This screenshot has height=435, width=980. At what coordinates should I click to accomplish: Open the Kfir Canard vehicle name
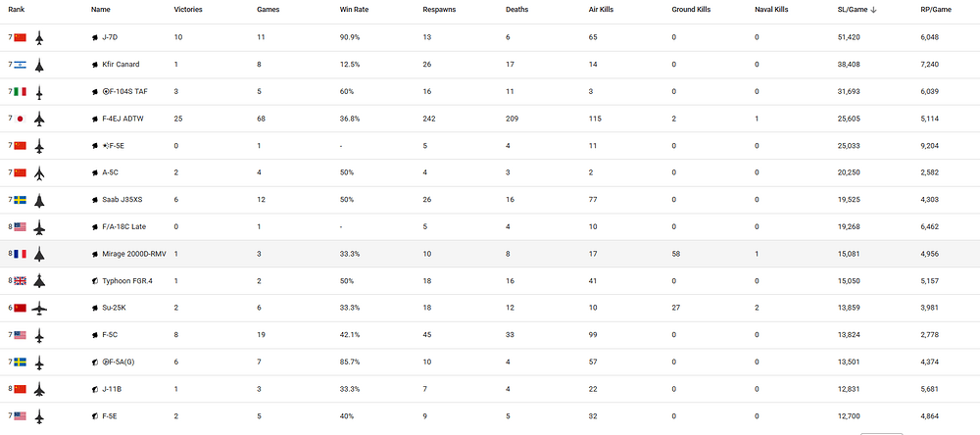[121, 65]
